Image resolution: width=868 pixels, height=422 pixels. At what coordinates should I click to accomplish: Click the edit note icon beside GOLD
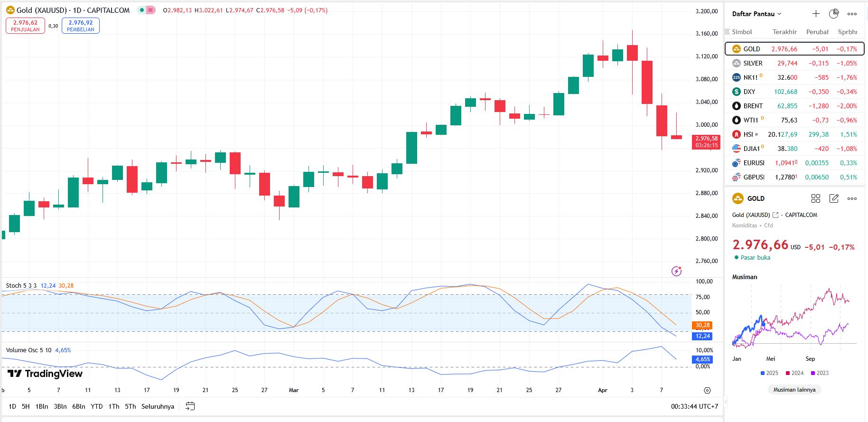coord(834,198)
